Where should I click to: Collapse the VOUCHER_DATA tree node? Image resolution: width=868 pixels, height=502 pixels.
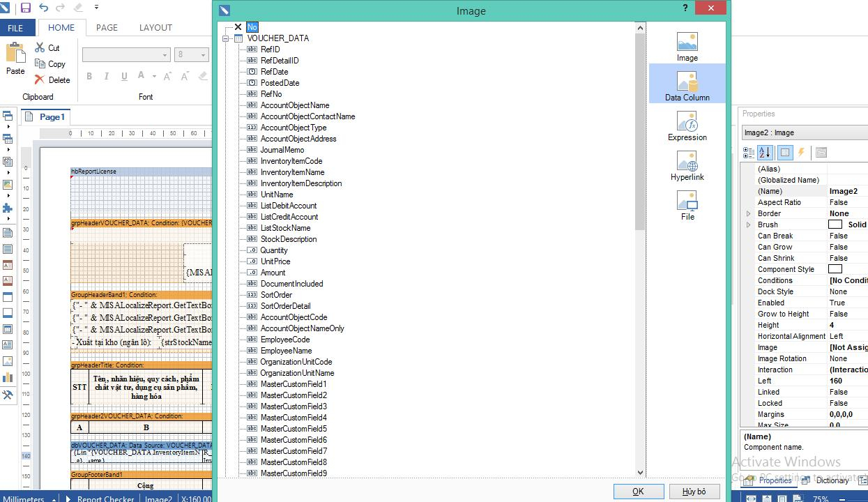tap(226, 38)
